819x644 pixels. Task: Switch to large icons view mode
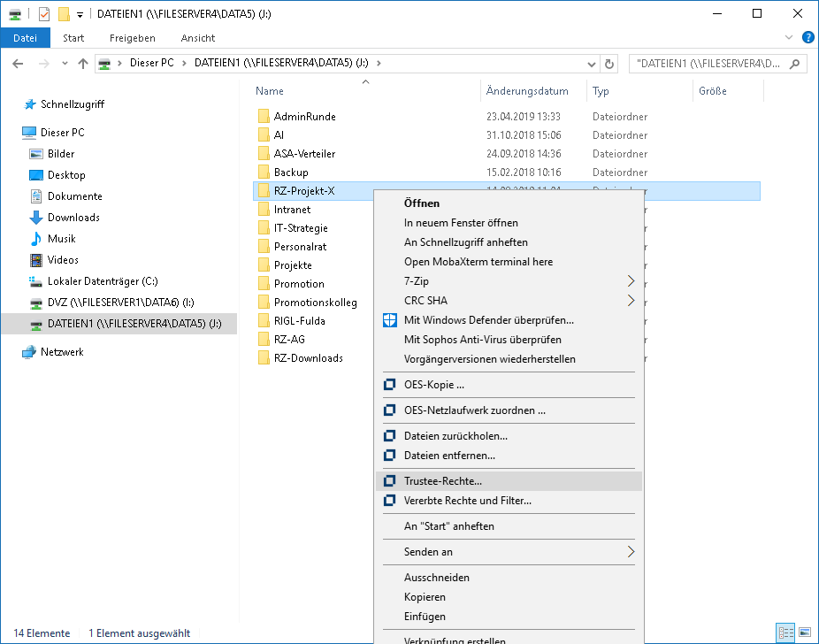805,632
